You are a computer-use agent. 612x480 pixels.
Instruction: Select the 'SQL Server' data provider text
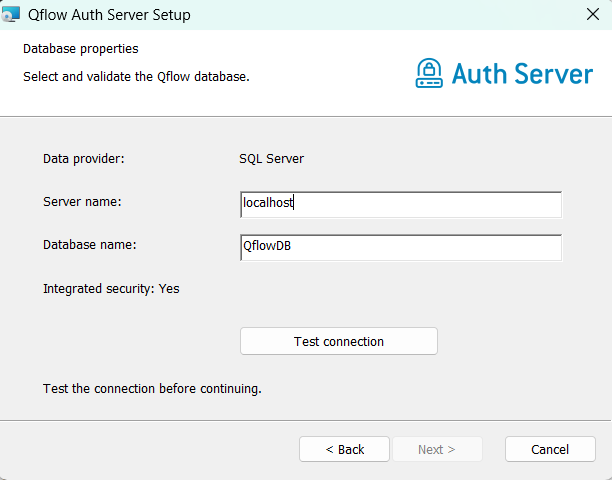(271, 159)
